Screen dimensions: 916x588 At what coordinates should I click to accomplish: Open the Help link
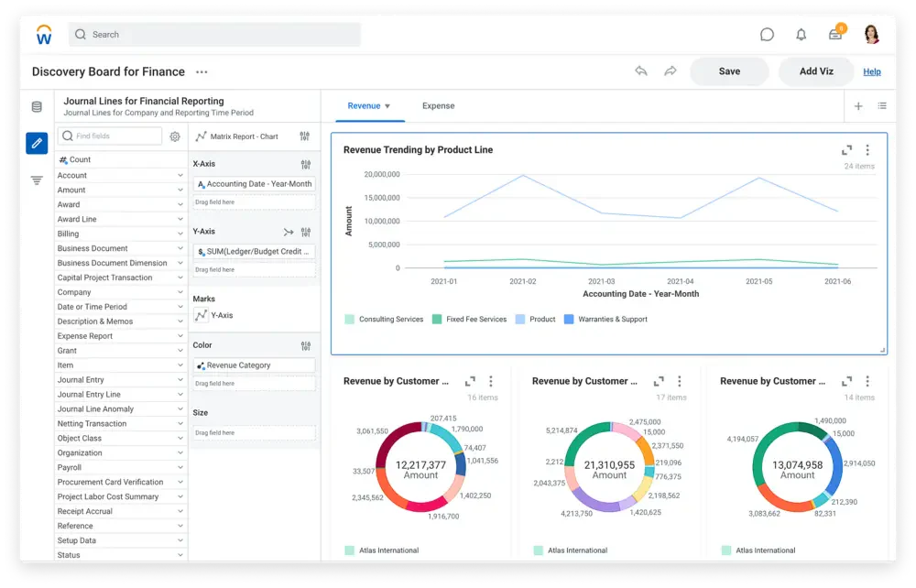pyautogui.click(x=872, y=71)
